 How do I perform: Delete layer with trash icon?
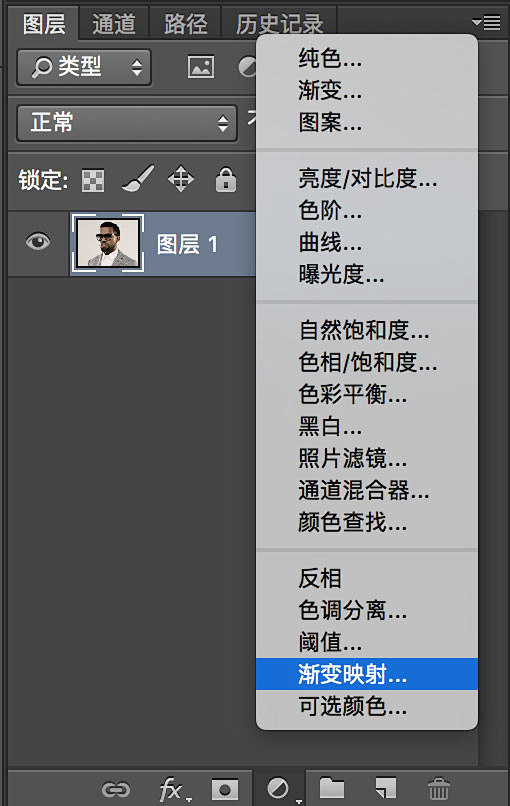click(439, 789)
